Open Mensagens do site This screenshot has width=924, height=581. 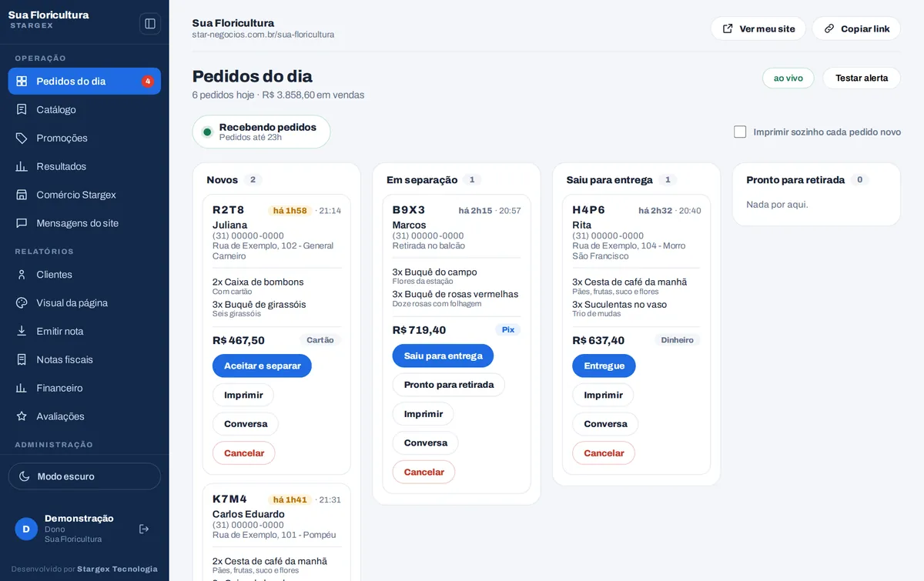pyautogui.click(x=85, y=223)
